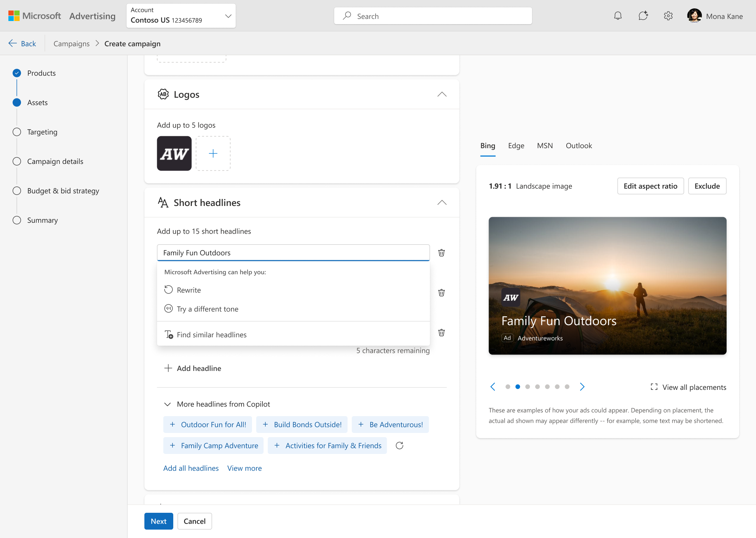Click Edit aspect ratio
Viewport: 756px width, 538px height.
pyautogui.click(x=650, y=186)
